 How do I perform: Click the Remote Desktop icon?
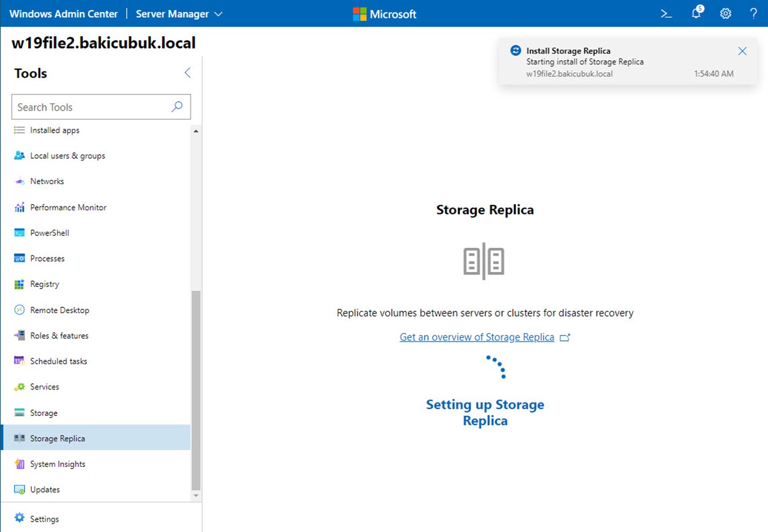[19, 310]
